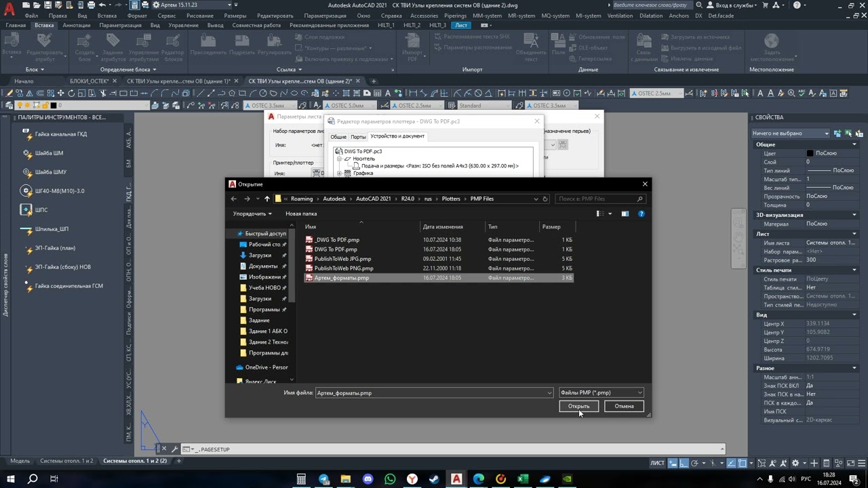868x488 pixels.
Task: Sort files by the Размер column
Action: click(x=551, y=226)
